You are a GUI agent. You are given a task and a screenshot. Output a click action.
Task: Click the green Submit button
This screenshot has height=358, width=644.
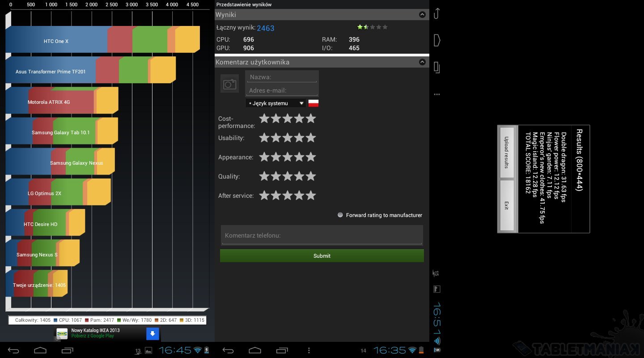coord(322,256)
